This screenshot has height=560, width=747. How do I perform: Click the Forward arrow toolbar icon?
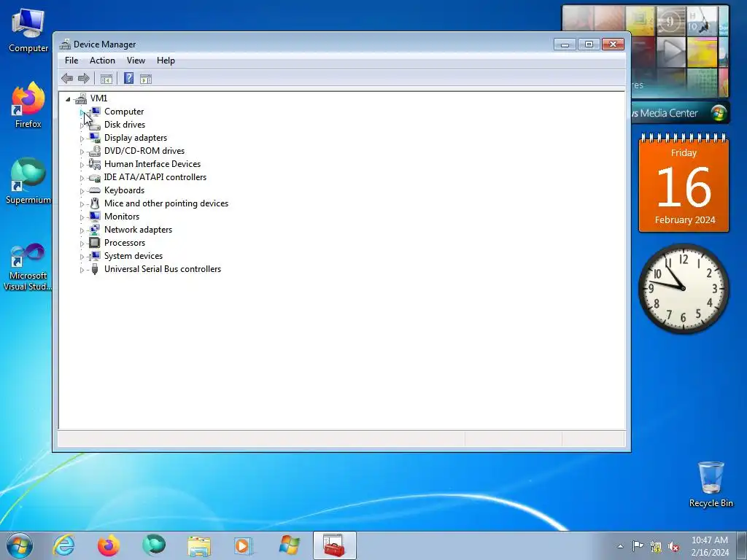[83, 79]
